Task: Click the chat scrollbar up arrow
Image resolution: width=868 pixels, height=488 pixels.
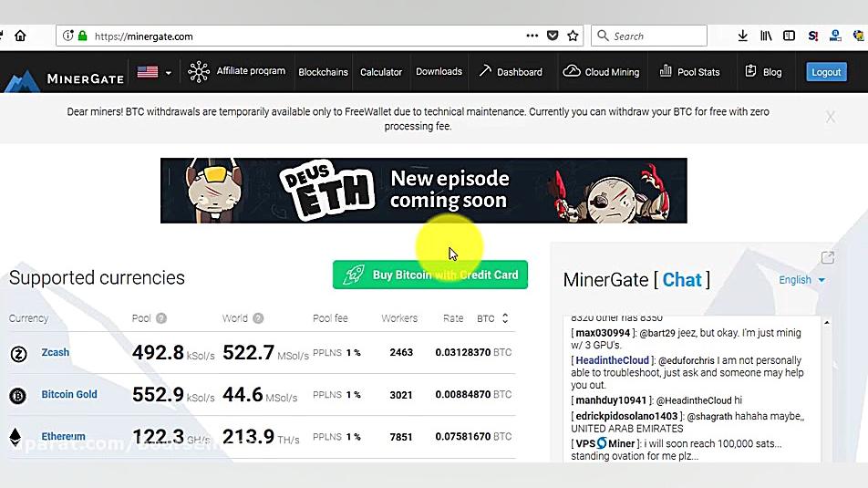Action: coord(827,322)
